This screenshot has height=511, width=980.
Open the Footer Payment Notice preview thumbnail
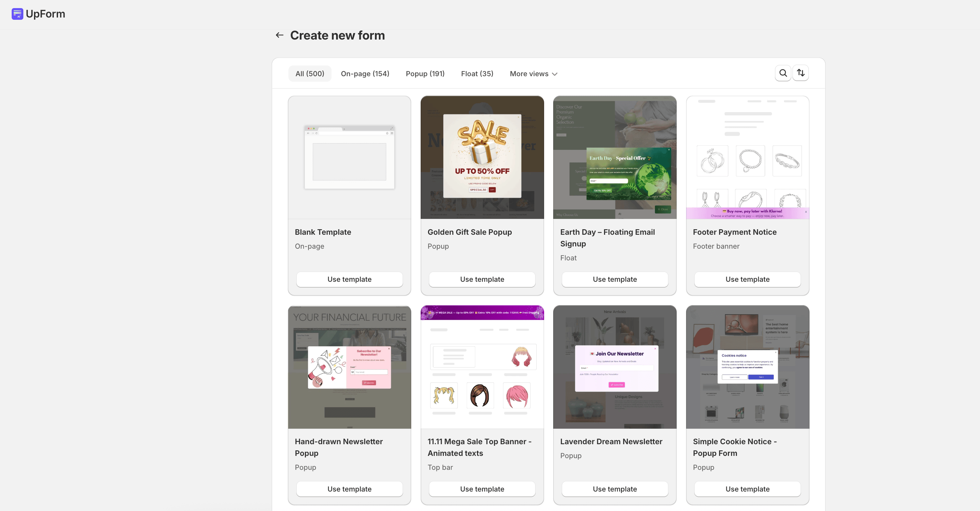point(747,158)
